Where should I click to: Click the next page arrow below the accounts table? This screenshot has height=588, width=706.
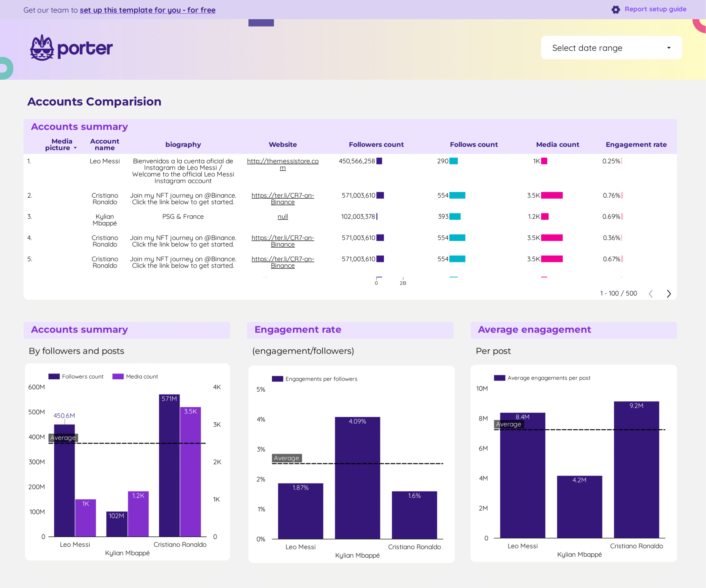(x=669, y=293)
